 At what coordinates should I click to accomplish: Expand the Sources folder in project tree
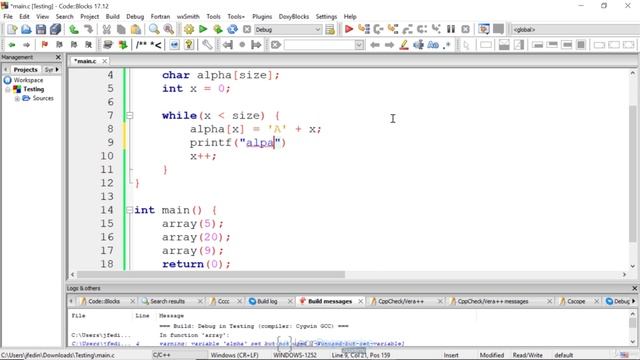point(17,98)
